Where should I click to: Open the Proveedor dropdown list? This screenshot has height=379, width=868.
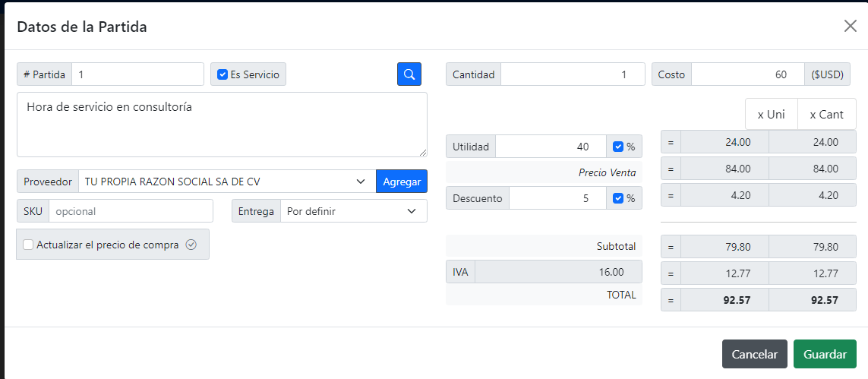[x=226, y=182]
